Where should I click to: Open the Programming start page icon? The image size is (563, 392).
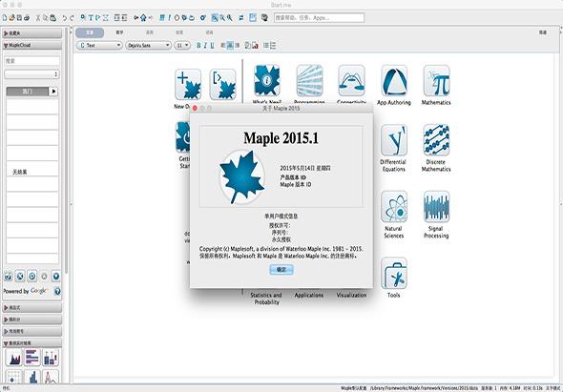(x=309, y=80)
